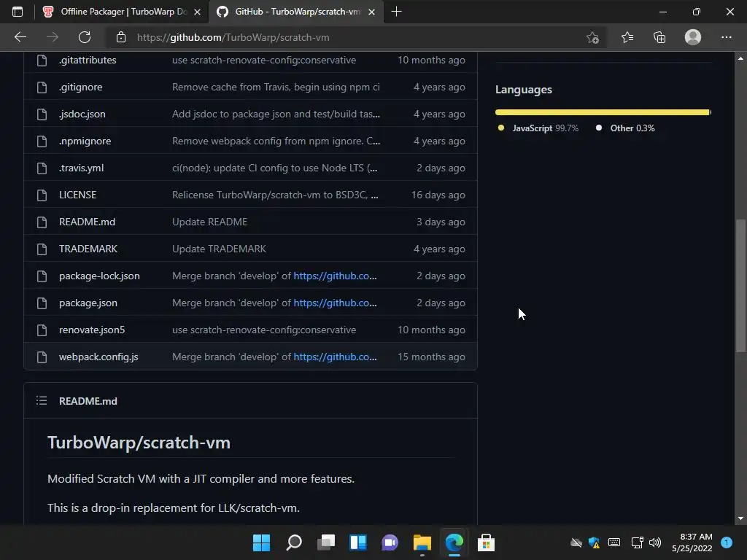Open the Collections icon

click(x=659, y=37)
